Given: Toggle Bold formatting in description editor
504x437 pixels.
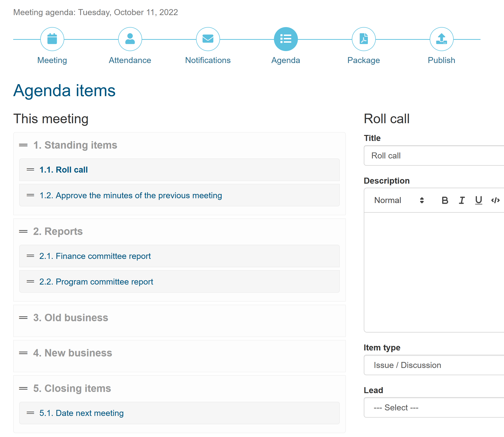Looking at the screenshot, I should 444,200.
